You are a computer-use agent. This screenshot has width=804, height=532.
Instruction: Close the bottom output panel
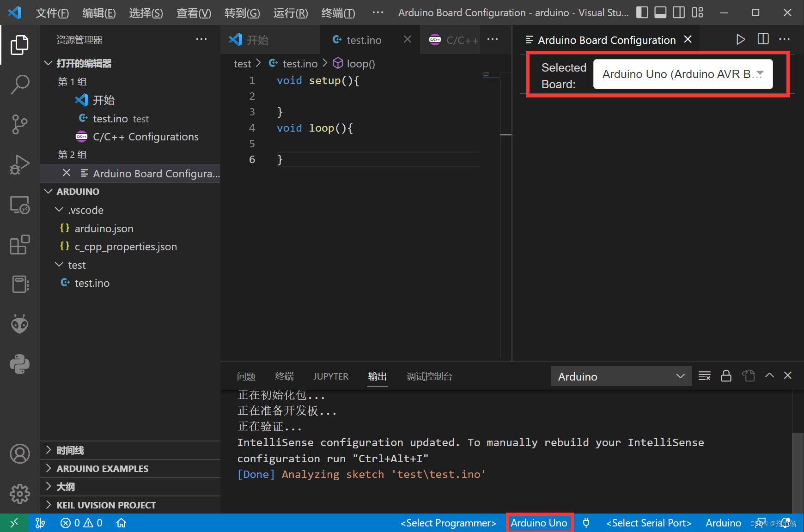pyautogui.click(x=788, y=375)
